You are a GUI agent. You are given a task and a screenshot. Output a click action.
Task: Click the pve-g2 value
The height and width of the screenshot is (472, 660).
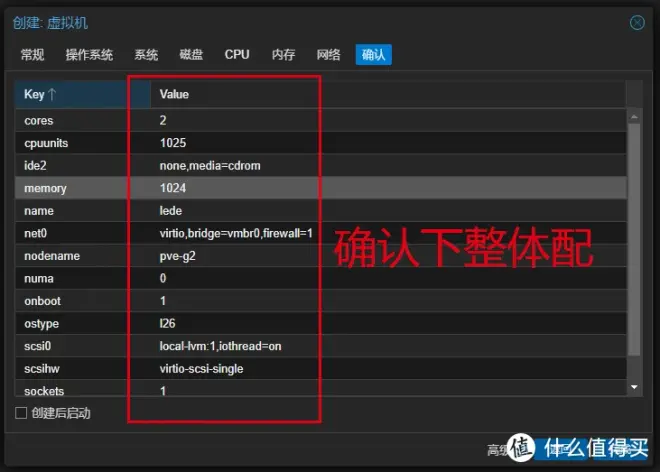click(x=178, y=256)
